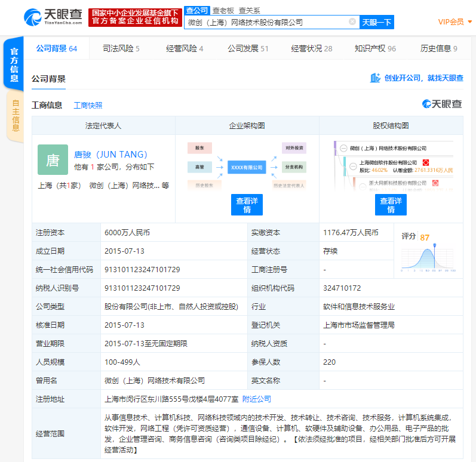Screen dimensions: 476x462
Task: Click the 存续 business status value
Action: tap(330, 251)
